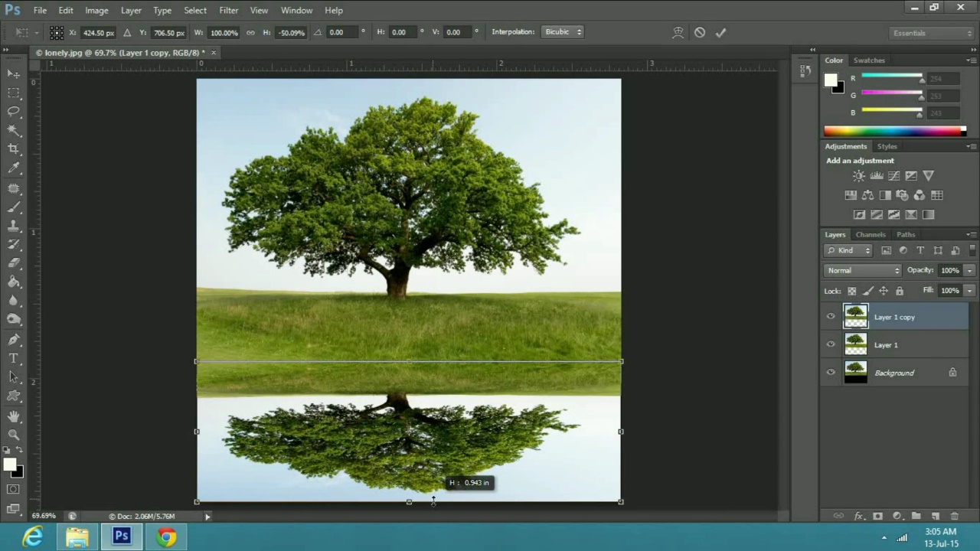Open the Normal blend mode dropdown

point(863,270)
